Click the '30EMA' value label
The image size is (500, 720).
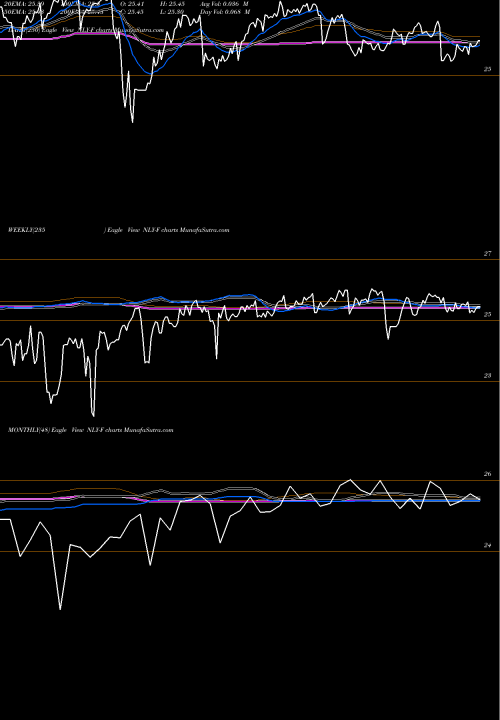click(x=23, y=12)
